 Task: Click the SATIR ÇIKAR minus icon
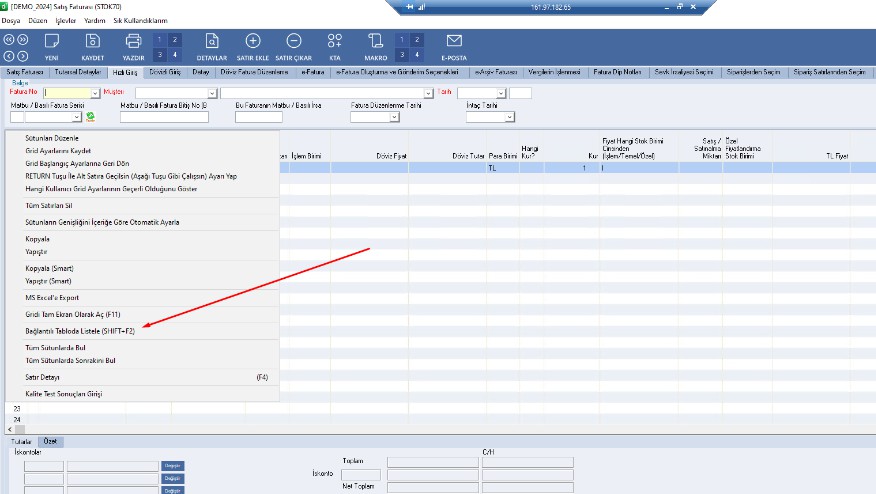(294, 42)
